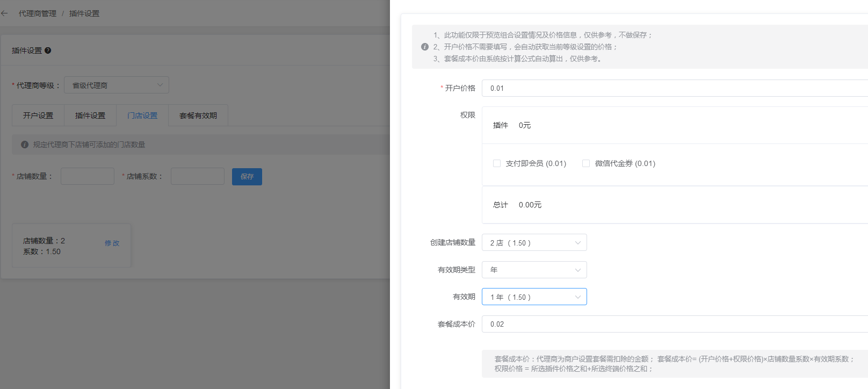868x389 pixels.
Task: Click the 插件设置 help question icon
Action: tap(48, 51)
